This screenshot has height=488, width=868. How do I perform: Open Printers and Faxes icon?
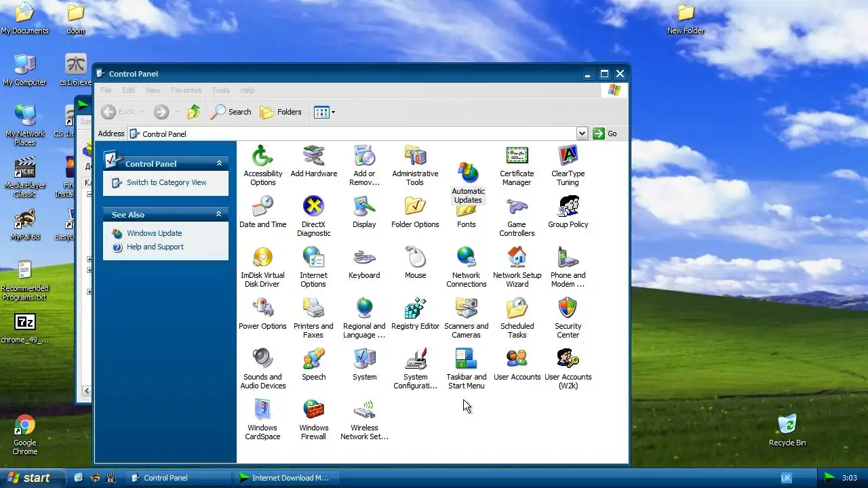(313, 318)
